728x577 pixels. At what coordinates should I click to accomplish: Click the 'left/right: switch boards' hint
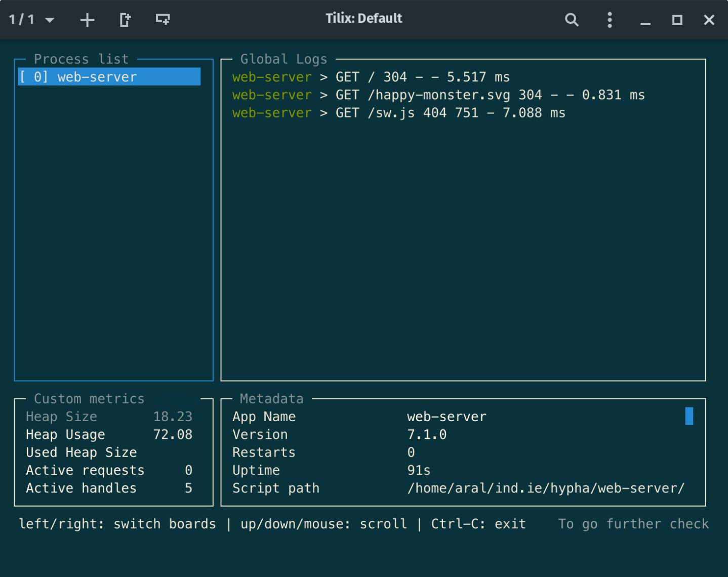pyautogui.click(x=117, y=524)
